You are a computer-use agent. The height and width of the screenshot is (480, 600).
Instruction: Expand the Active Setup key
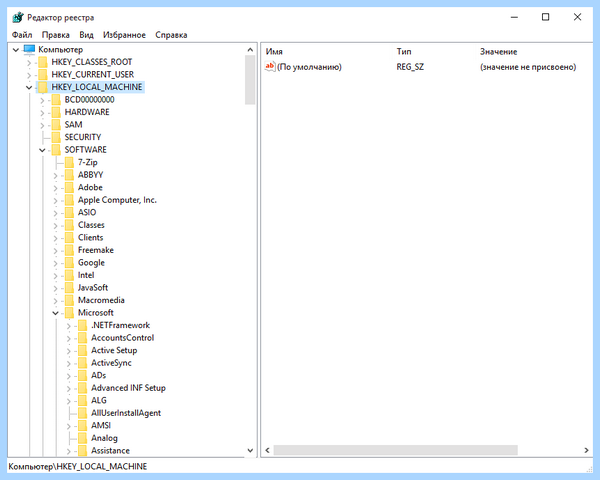click(69, 351)
